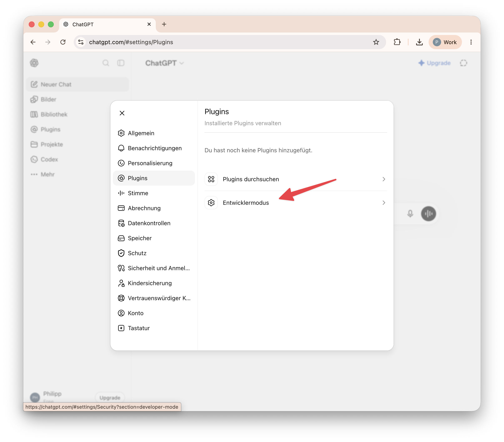
Task: Expand the Entwicklermodus chevron arrow
Action: click(383, 203)
